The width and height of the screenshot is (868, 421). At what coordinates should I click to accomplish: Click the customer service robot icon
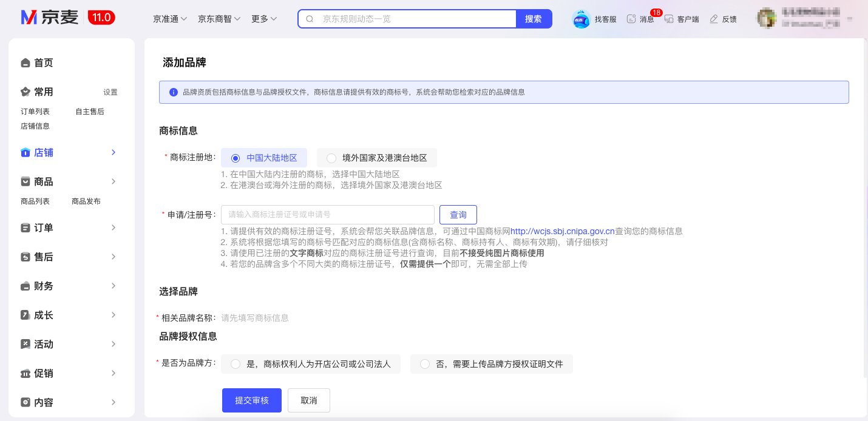(581, 19)
